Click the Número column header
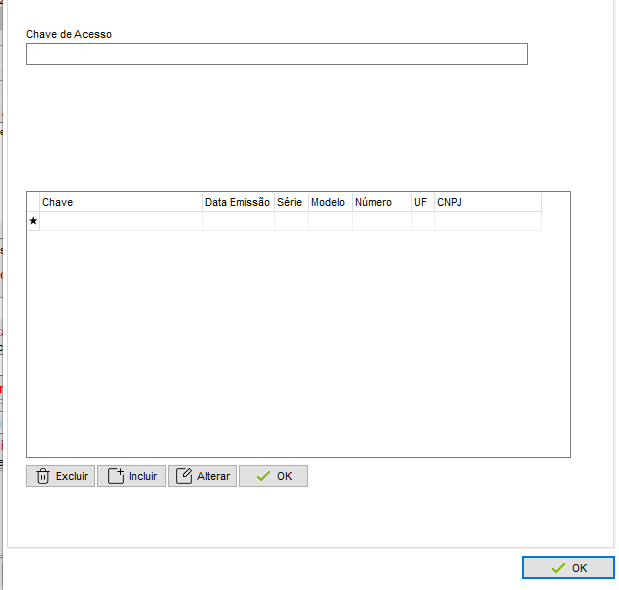Screen dimensions: 619x590 tap(381, 202)
